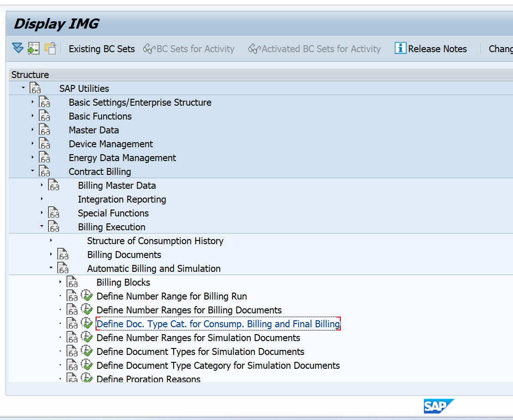Open documentation icon for Basic Settings/Enterprise Structure
Image resolution: width=513 pixels, height=420 pixels.
coord(44,102)
